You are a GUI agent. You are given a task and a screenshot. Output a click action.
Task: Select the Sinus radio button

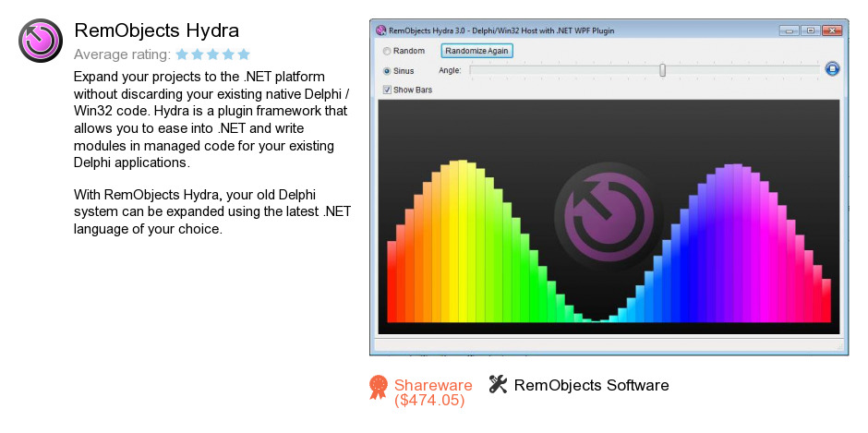pos(387,71)
